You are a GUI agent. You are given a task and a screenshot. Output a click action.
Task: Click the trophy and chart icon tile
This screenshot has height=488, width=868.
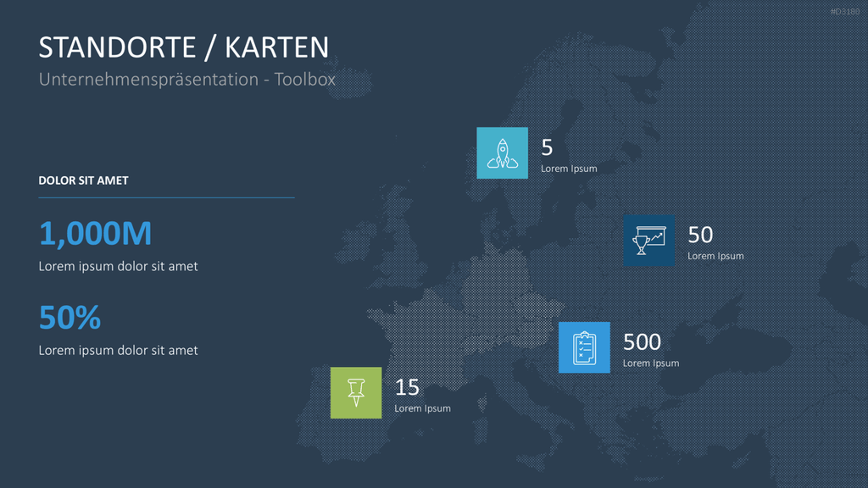[x=648, y=241]
